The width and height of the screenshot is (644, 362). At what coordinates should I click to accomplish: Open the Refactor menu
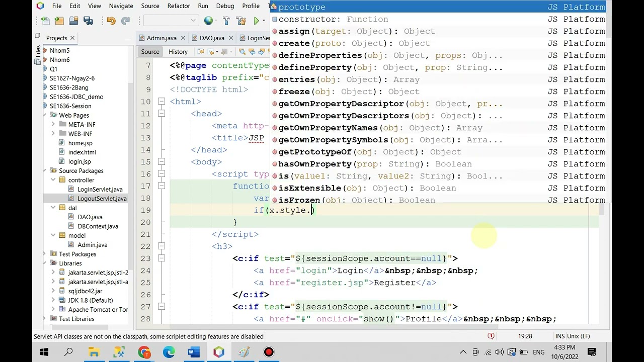point(179,6)
